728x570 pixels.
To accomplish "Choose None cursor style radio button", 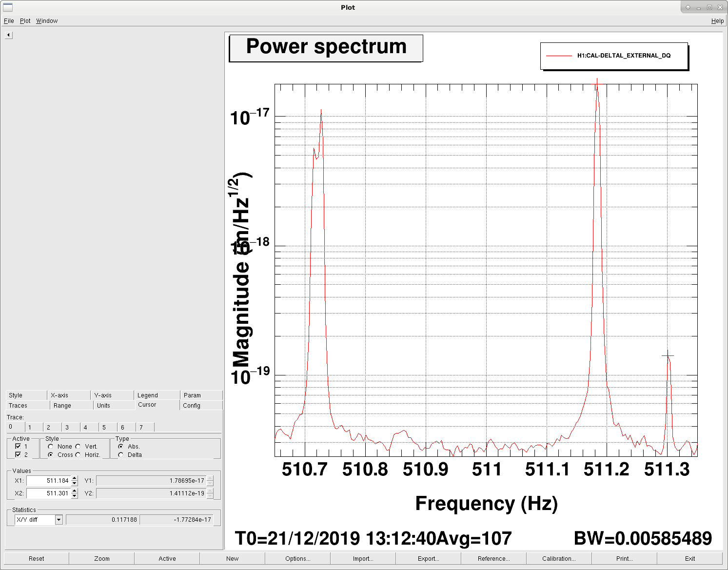I will click(50, 446).
